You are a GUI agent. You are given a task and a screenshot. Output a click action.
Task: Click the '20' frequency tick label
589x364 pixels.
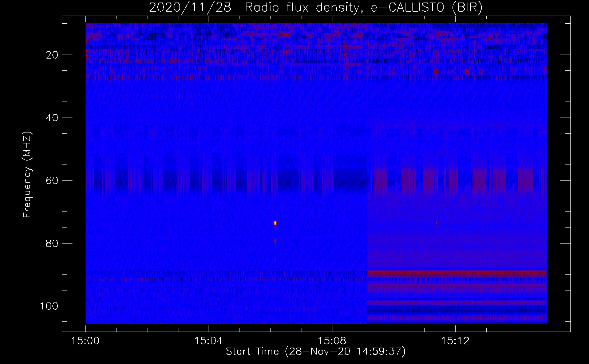52,55
